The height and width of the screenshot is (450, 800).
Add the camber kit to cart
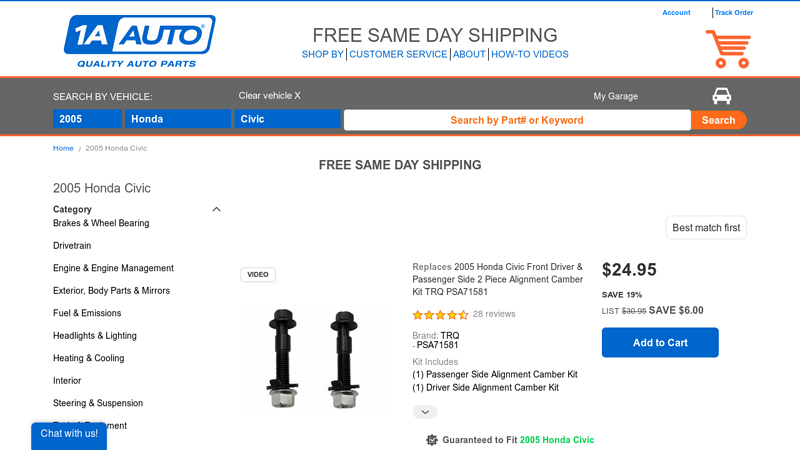click(660, 343)
